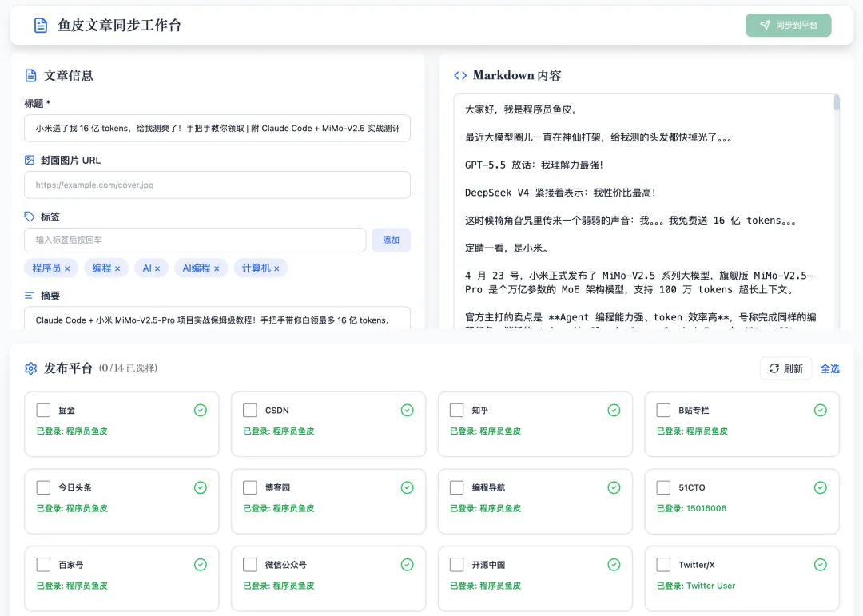This screenshot has width=863, height=616.
Task: Remove the 程序员 tag
Action: point(67,268)
